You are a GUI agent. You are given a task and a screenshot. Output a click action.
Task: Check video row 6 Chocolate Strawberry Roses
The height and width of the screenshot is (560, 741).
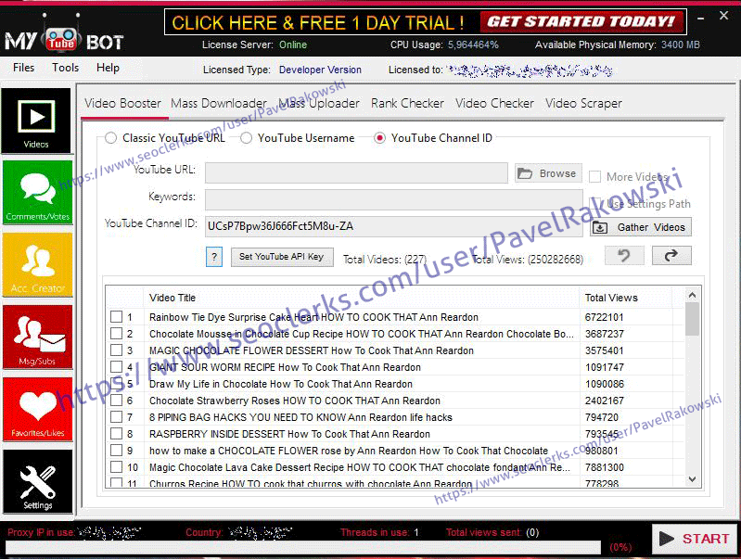coord(116,401)
